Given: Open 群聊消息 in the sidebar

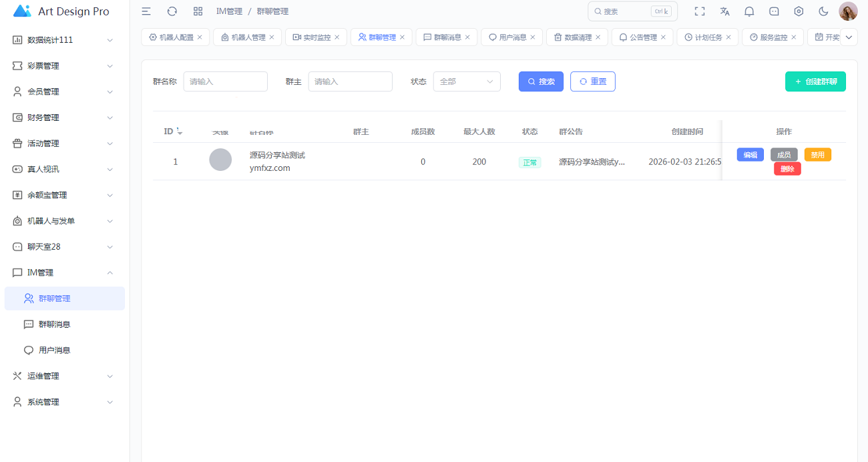Looking at the screenshot, I should [x=55, y=324].
